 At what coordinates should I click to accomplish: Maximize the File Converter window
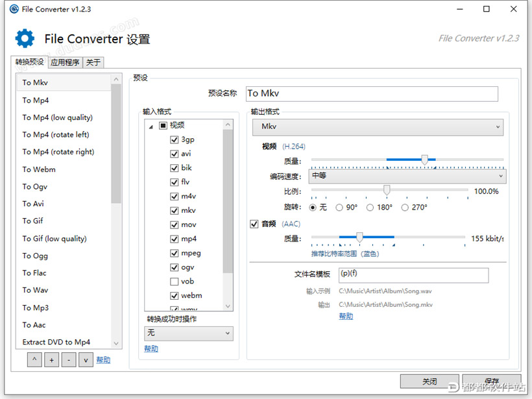tap(487, 9)
